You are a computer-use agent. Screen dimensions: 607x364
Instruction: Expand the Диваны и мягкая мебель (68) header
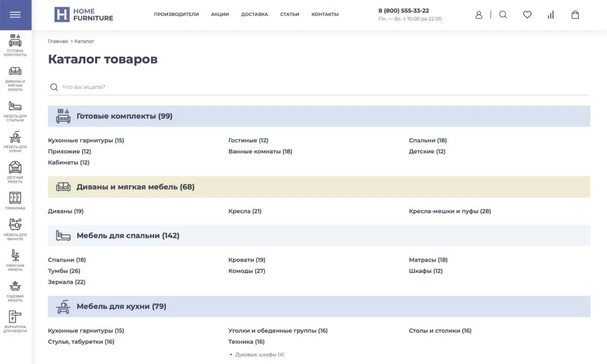[x=135, y=187]
